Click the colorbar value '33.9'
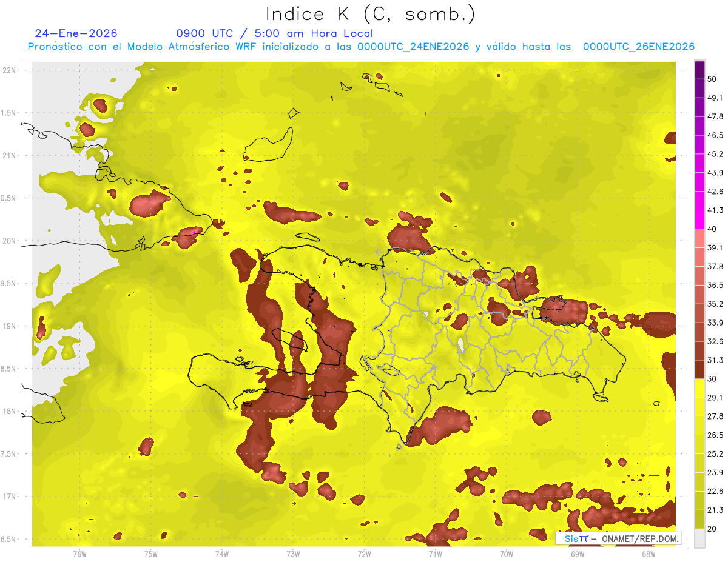The image size is (728, 562). 715,323
